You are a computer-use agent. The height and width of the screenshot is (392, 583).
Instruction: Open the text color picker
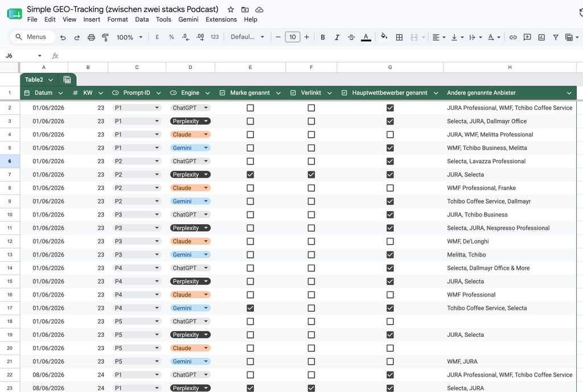[x=366, y=37]
